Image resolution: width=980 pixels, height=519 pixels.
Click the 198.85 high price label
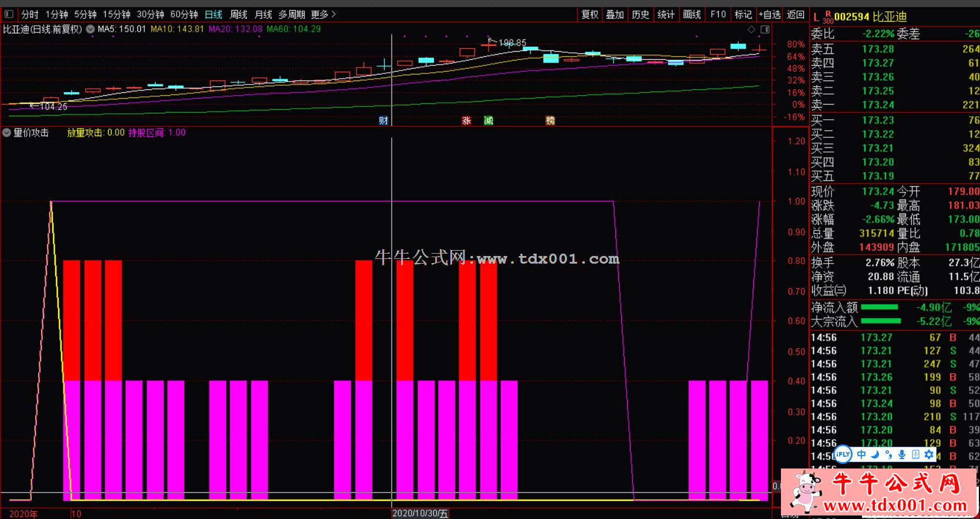coord(513,43)
